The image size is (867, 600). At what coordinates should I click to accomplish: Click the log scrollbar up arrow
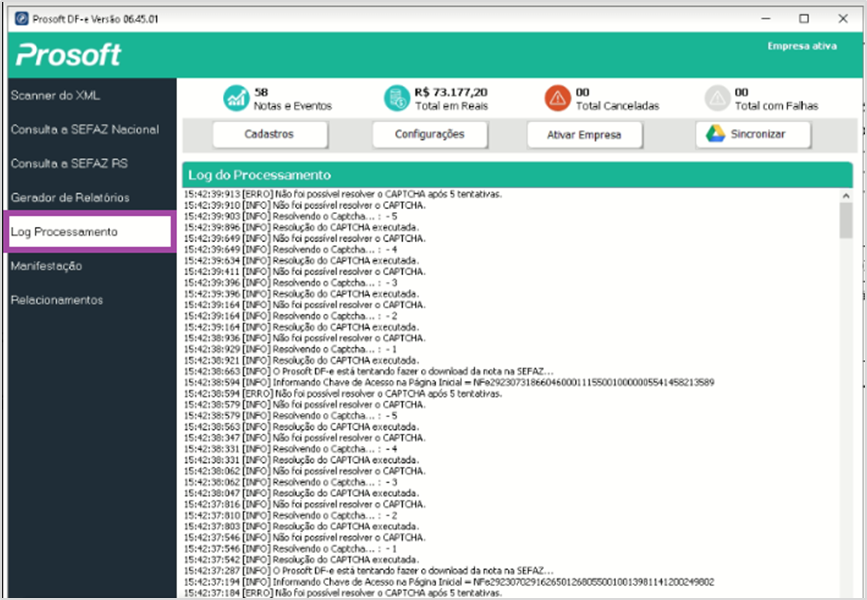click(x=845, y=196)
